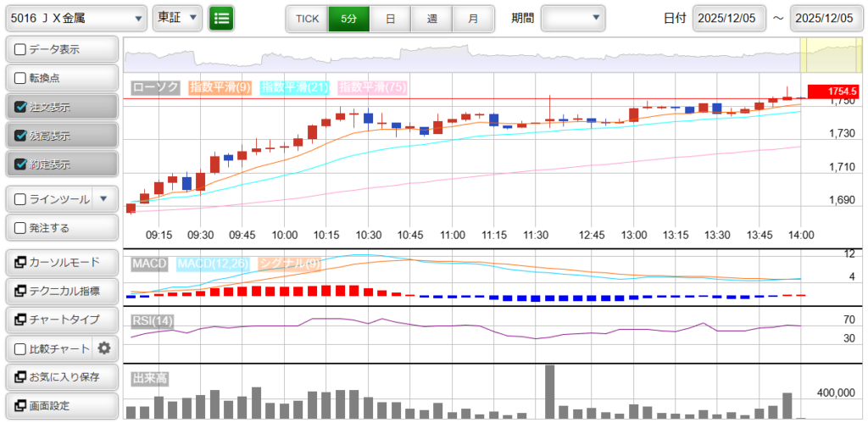Uncheck order display (注文表示) checkbox

[x=21, y=107]
